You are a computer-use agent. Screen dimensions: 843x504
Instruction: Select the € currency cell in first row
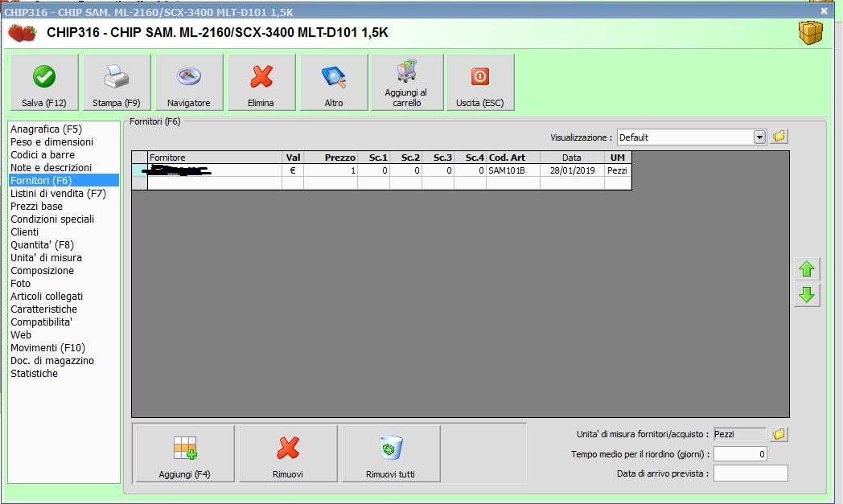[293, 170]
